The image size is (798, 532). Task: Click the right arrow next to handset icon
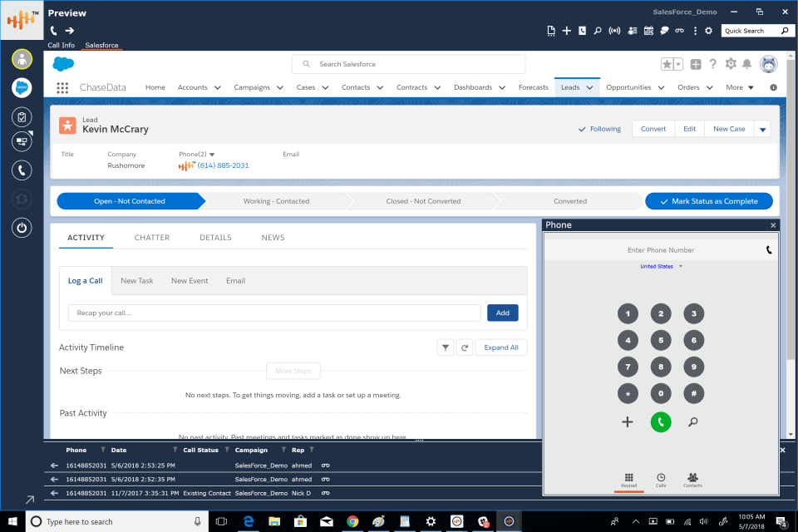coord(70,31)
